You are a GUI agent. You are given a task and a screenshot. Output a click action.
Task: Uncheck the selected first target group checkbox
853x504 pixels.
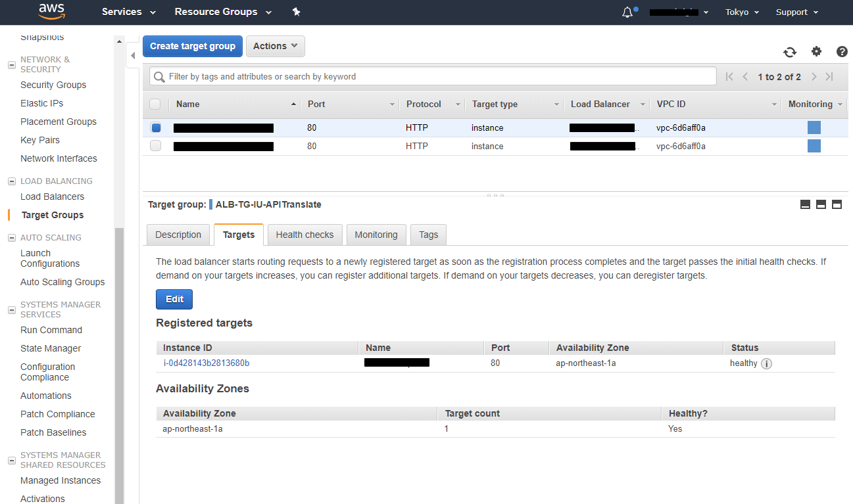[156, 127]
